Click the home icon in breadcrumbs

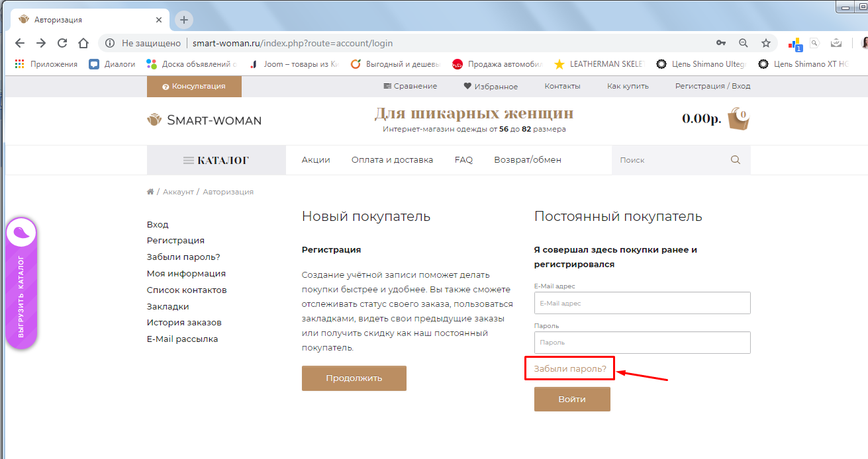click(150, 192)
